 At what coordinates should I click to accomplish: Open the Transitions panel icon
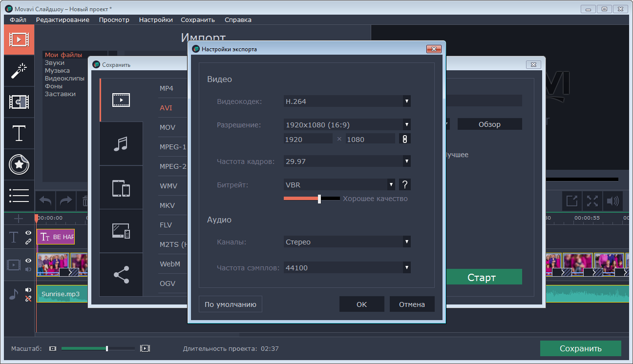[x=19, y=102]
